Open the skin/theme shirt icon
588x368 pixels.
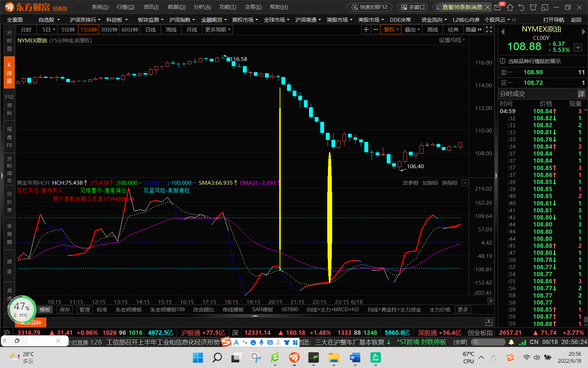pyautogui.click(x=533, y=7)
